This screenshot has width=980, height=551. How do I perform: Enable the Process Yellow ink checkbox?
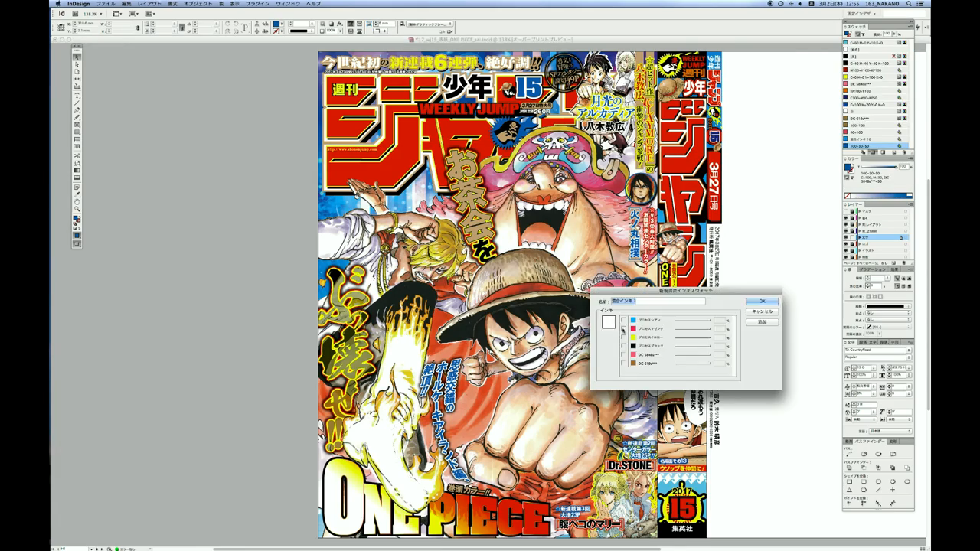coord(623,337)
